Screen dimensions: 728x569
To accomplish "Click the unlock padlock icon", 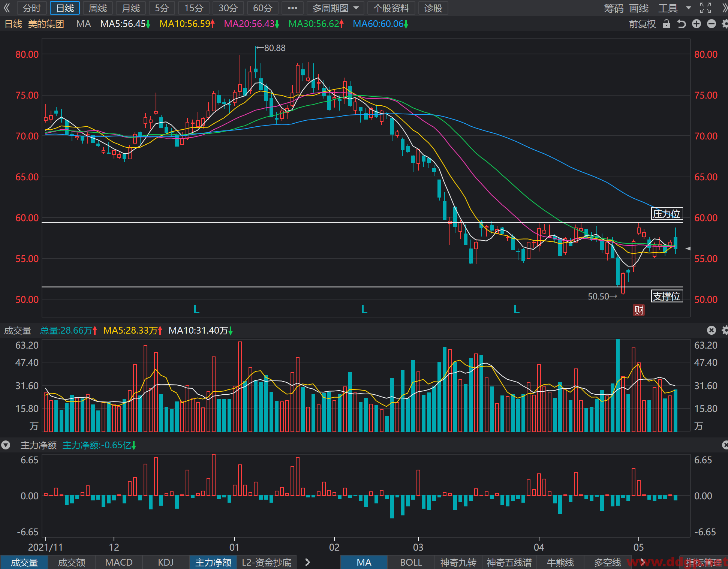I will click(666, 24).
